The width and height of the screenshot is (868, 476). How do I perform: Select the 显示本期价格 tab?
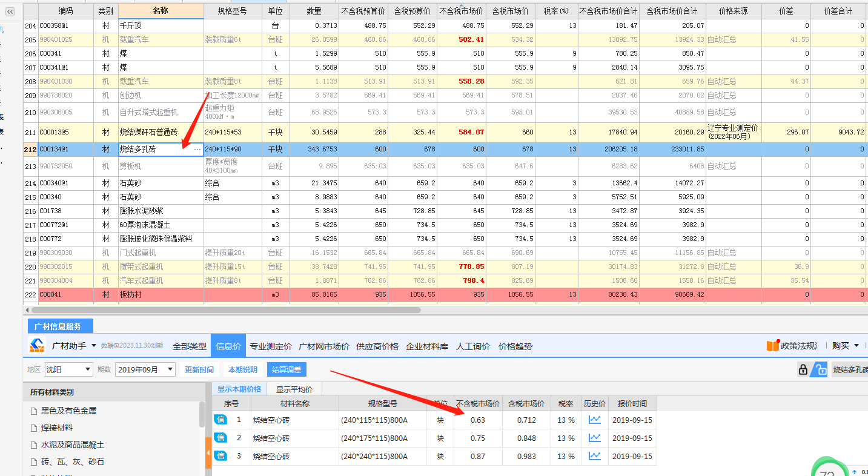[x=239, y=389]
